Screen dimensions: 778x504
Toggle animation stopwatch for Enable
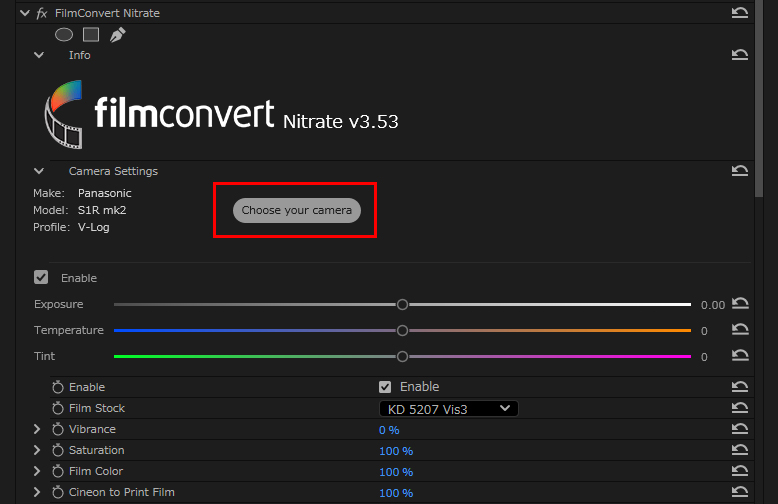(58, 387)
